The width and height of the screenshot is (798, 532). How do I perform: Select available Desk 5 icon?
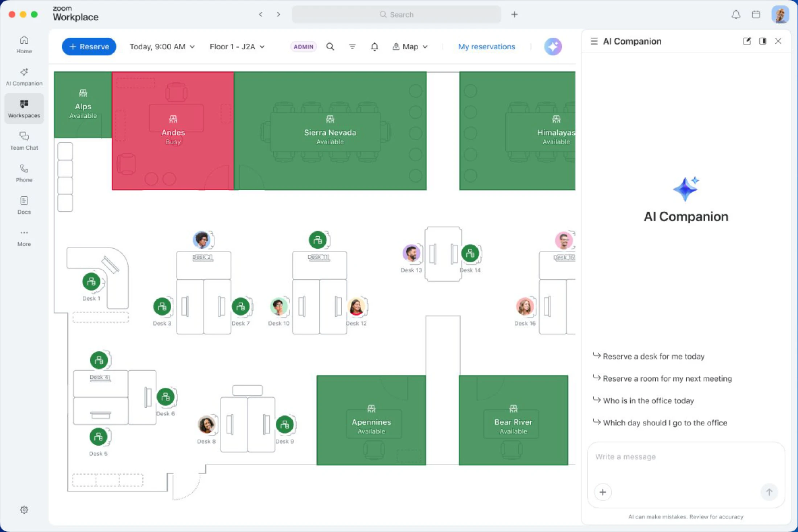[98, 437]
